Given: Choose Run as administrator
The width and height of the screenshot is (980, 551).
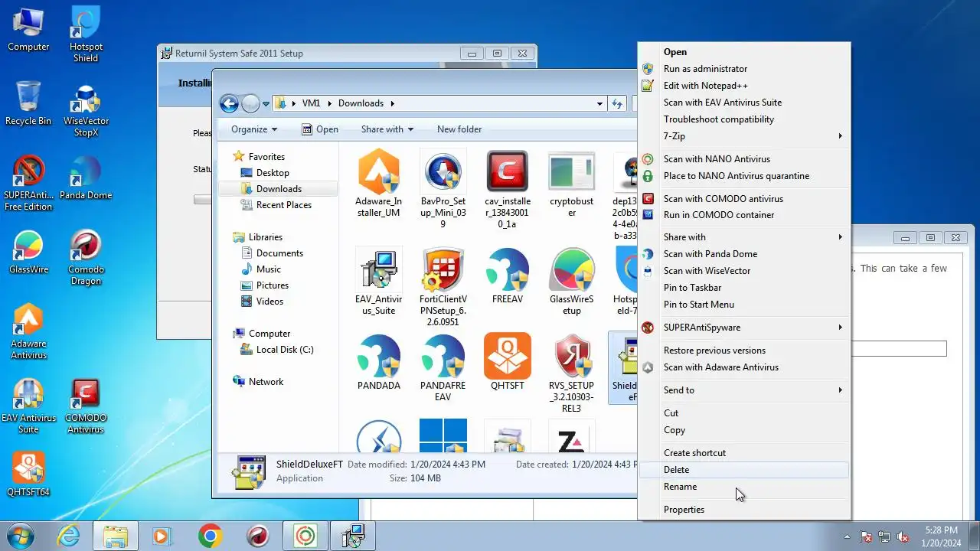Looking at the screenshot, I should 743,69.
